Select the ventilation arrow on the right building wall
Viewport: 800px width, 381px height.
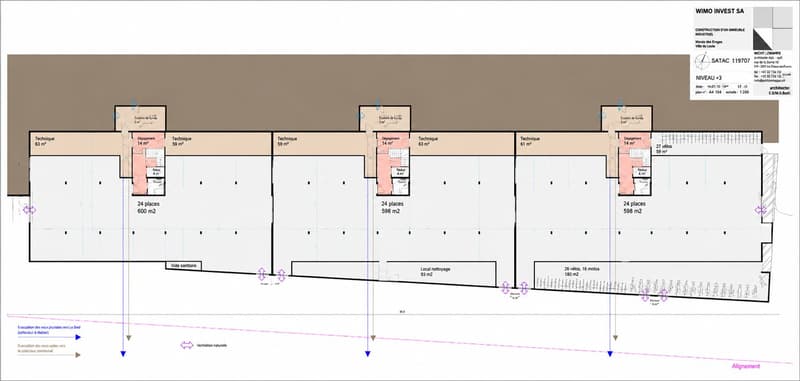pyautogui.click(x=761, y=210)
